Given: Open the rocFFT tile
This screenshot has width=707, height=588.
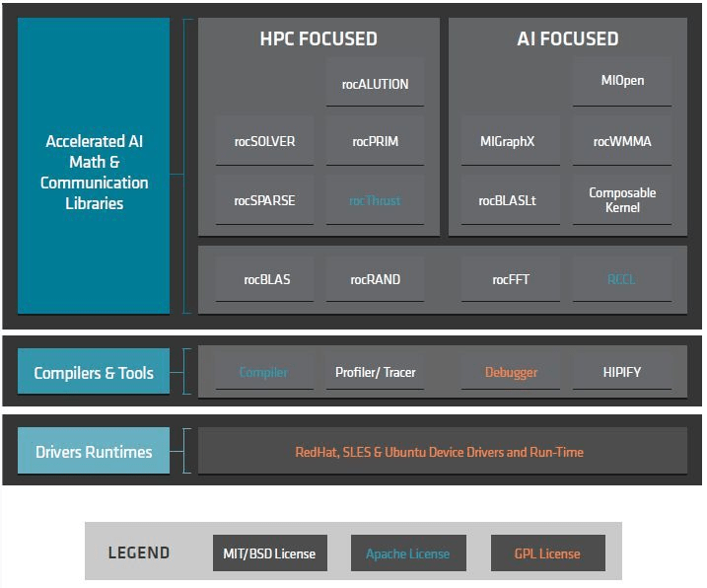Looking at the screenshot, I should [511, 279].
